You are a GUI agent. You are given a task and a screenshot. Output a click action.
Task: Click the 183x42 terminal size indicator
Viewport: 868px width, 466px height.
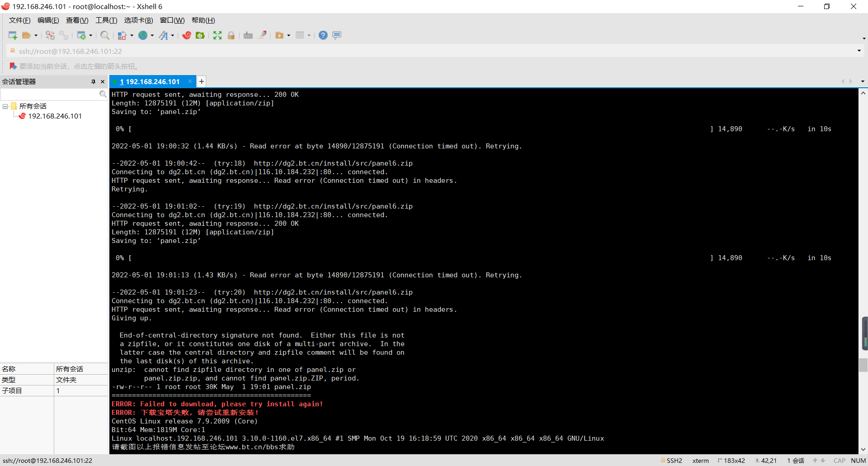pyautogui.click(x=731, y=461)
